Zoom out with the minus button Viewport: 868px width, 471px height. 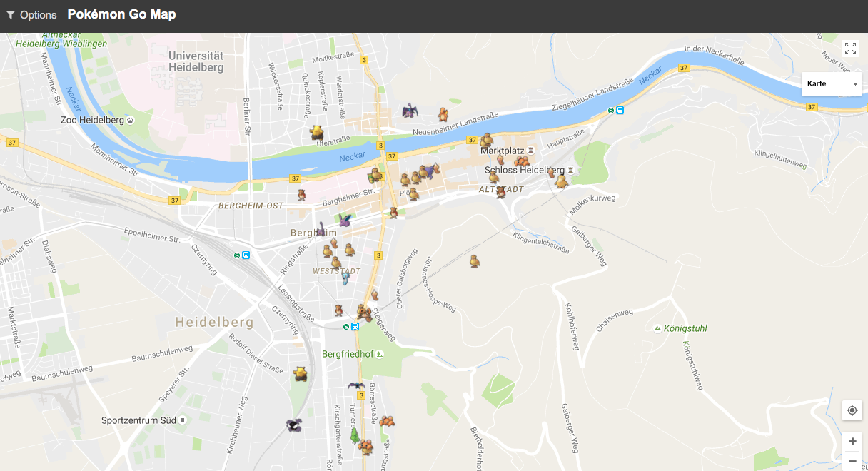point(852,461)
